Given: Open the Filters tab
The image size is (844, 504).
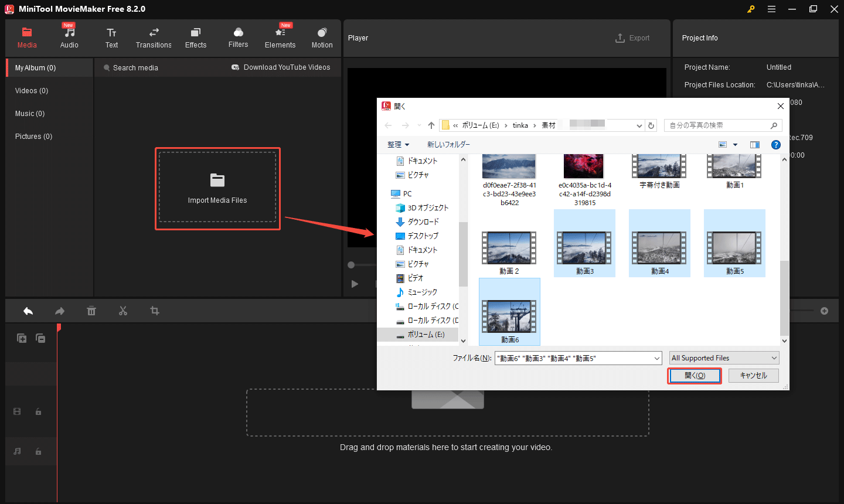Looking at the screenshot, I should pyautogui.click(x=238, y=38).
